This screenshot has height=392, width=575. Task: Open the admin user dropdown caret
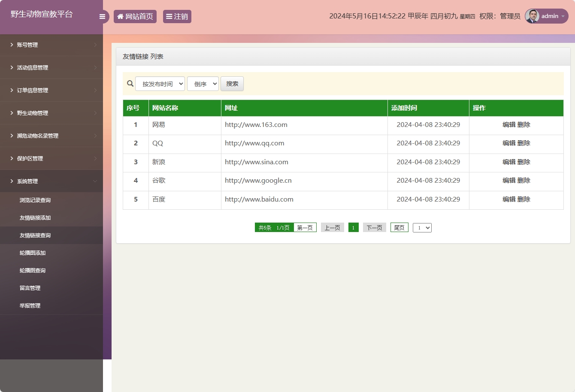[x=563, y=16]
